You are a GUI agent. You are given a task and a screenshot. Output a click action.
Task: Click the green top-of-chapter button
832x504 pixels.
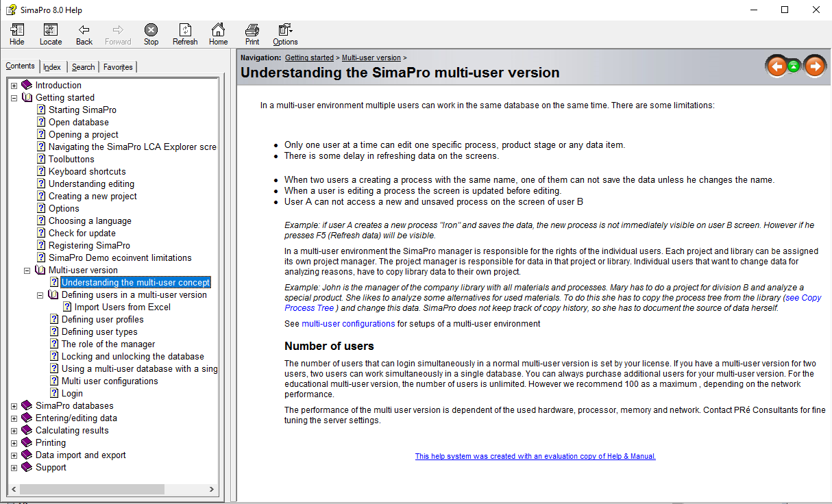tap(794, 66)
